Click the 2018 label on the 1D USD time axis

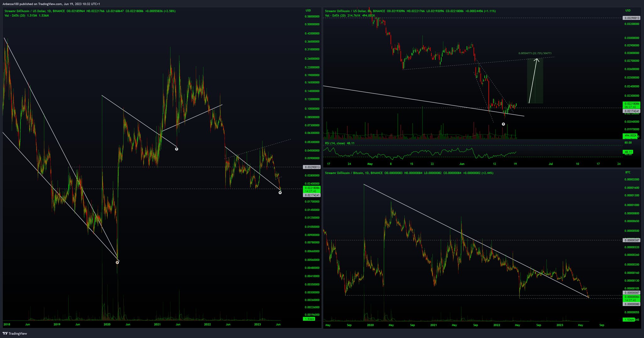pos(6,324)
